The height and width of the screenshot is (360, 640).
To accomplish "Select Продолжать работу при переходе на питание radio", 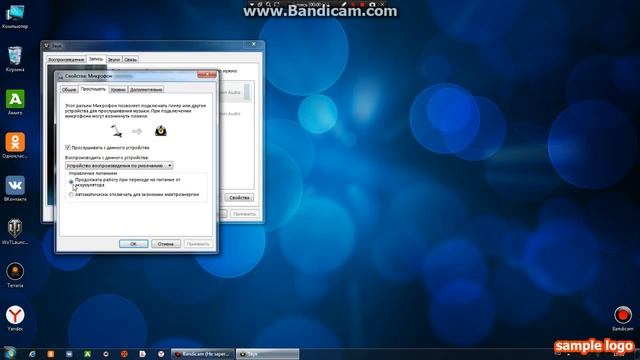I will click(71, 182).
